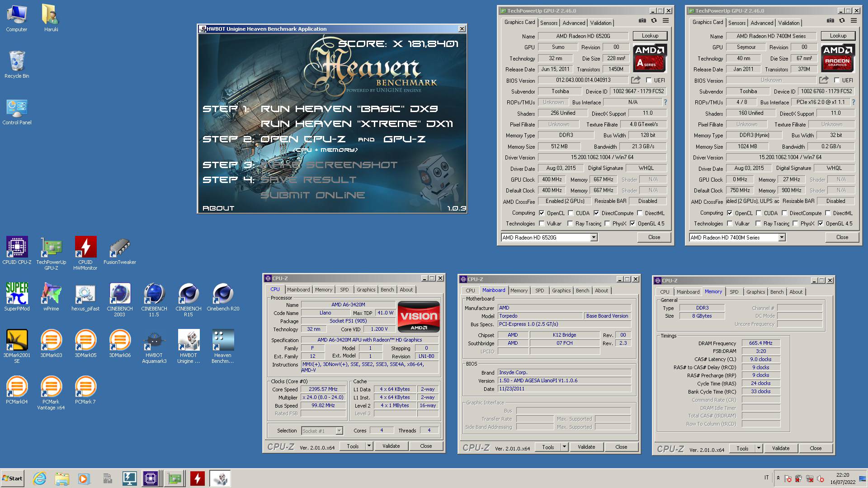
Task: Open Bench tab in CPU-Z Mainboard window
Action: [x=582, y=291]
